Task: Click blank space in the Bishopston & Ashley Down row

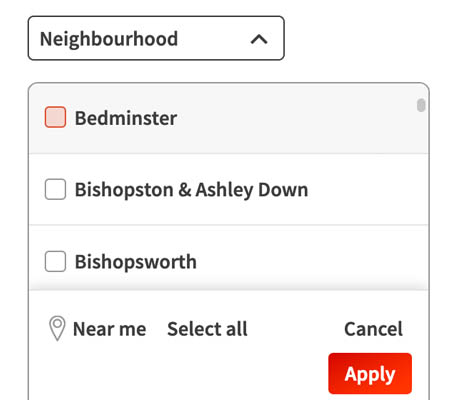Action: click(362, 190)
